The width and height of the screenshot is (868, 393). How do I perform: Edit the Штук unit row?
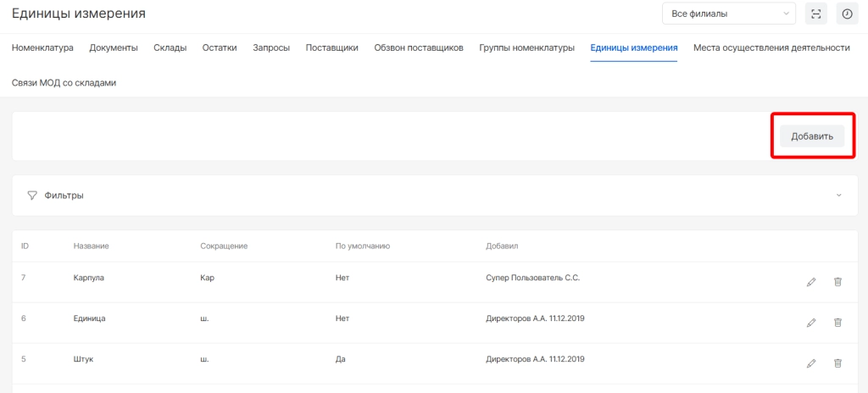coord(811,363)
